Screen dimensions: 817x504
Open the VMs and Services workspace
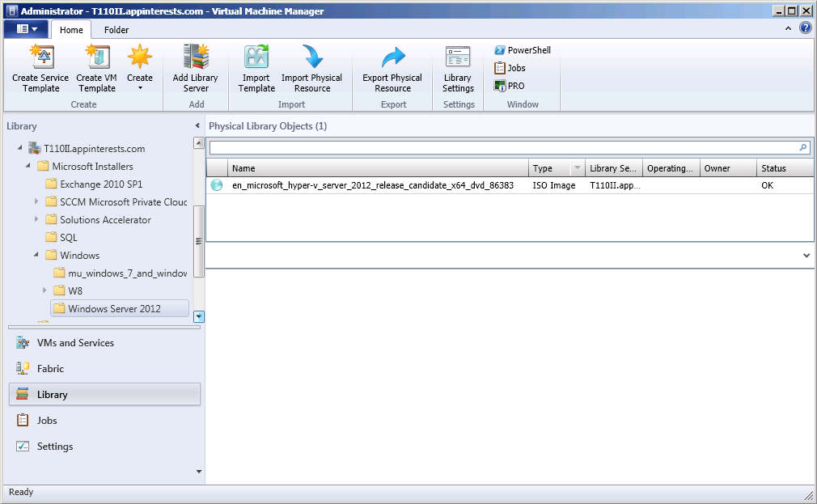click(75, 343)
